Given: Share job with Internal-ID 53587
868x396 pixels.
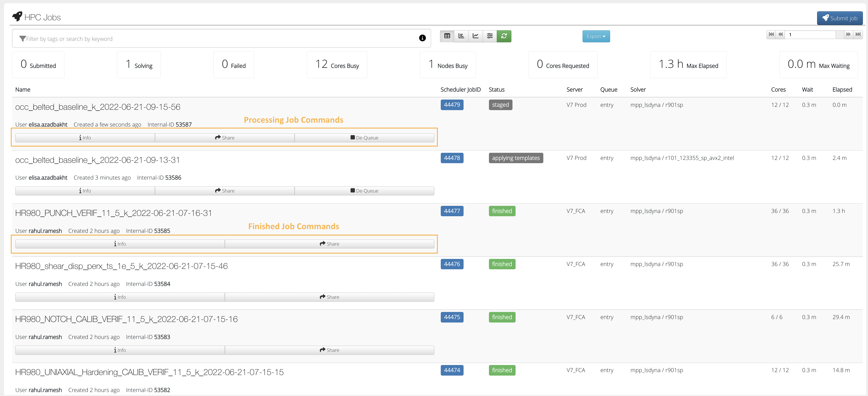Looking at the screenshot, I should click(x=225, y=138).
